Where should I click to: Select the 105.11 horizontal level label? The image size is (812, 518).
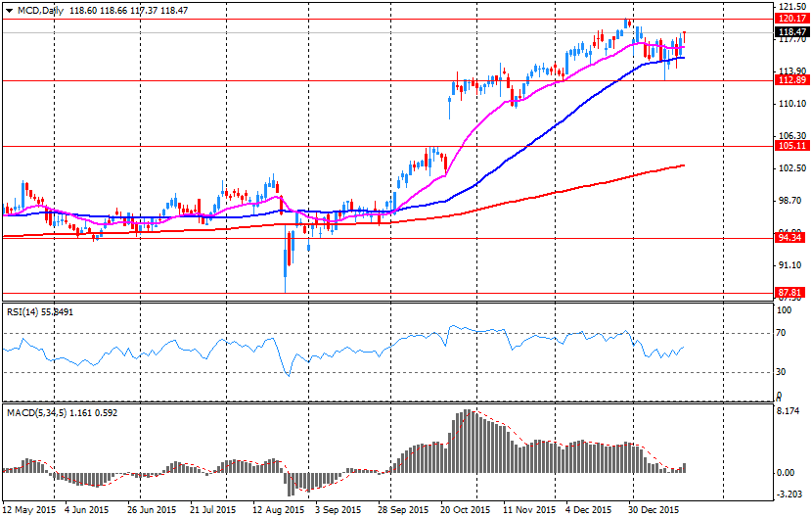[x=792, y=146]
